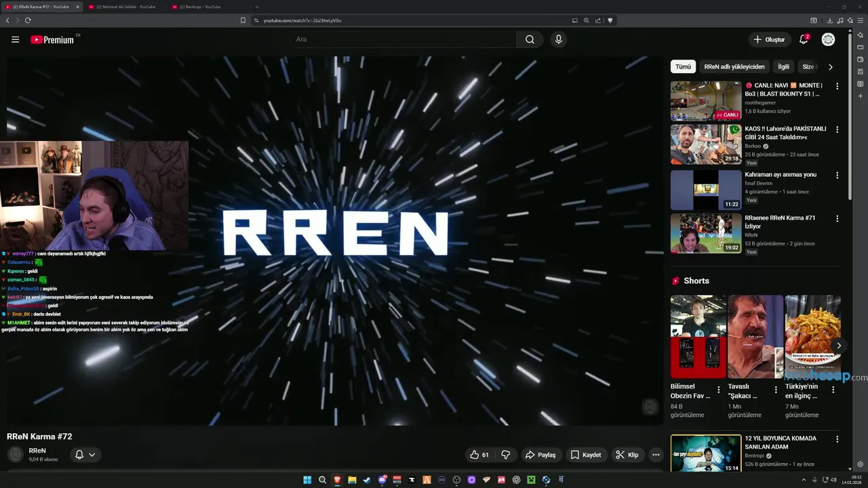Image resolution: width=868 pixels, height=488 pixels.
Task: Open options for KAOS Lahore video
Action: click(837, 129)
